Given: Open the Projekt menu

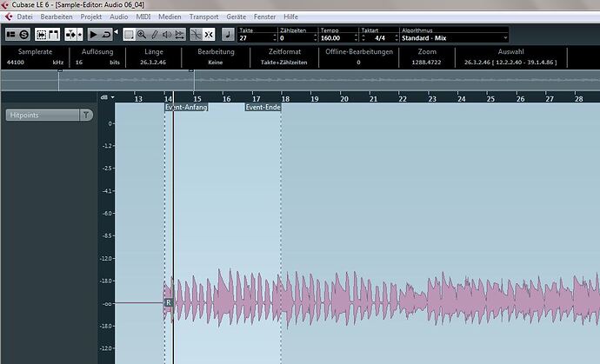Looking at the screenshot, I should click(91, 17).
